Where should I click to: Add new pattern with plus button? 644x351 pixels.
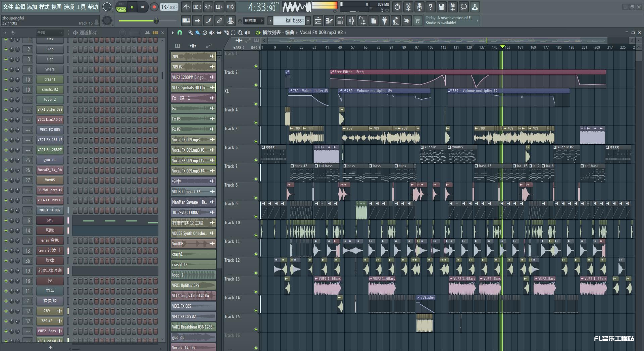(308, 21)
